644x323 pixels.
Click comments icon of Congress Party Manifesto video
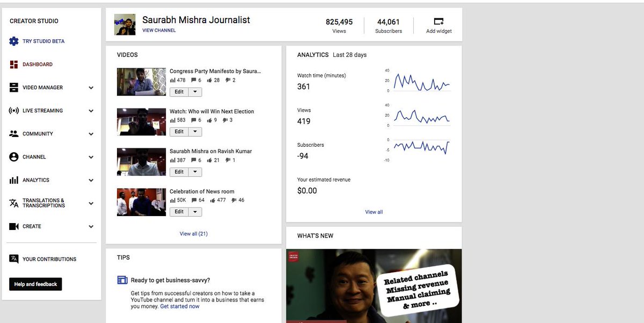(194, 80)
